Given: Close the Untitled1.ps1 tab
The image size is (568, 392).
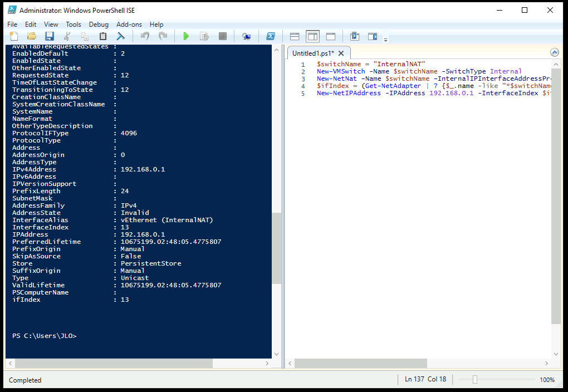Looking at the screenshot, I should pos(341,53).
